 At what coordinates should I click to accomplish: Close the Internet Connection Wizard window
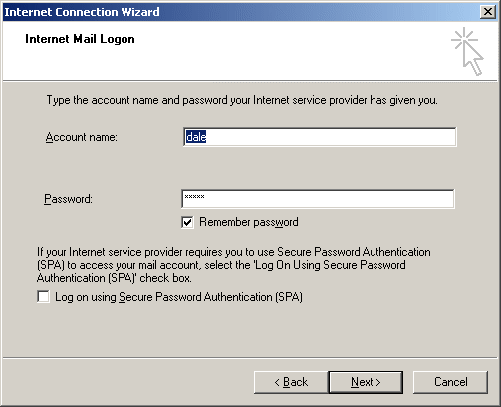click(488, 12)
